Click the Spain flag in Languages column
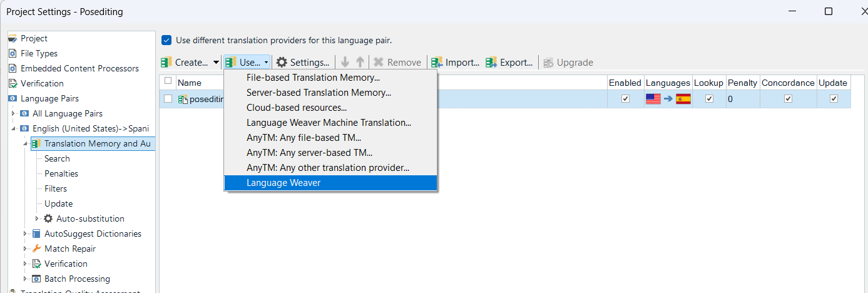 (x=683, y=99)
